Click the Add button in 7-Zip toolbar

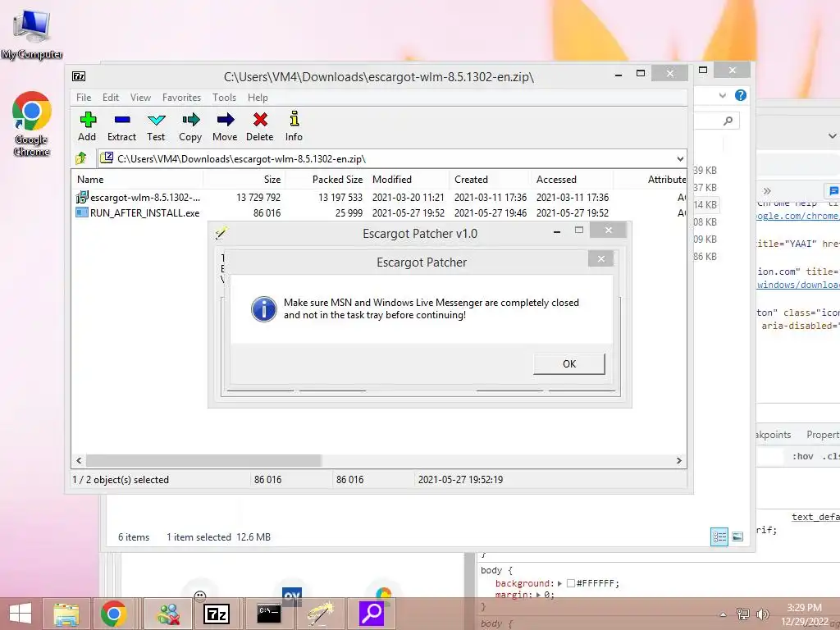click(x=87, y=126)
